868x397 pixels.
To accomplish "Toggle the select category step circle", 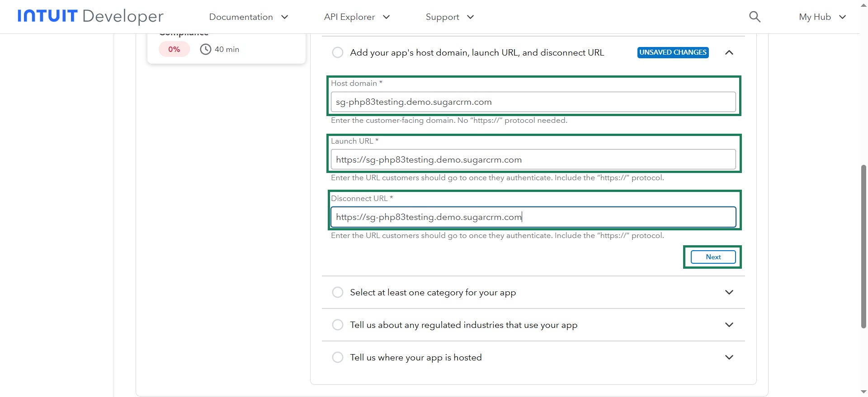I will pyautogui.click(x=338, y=292).
